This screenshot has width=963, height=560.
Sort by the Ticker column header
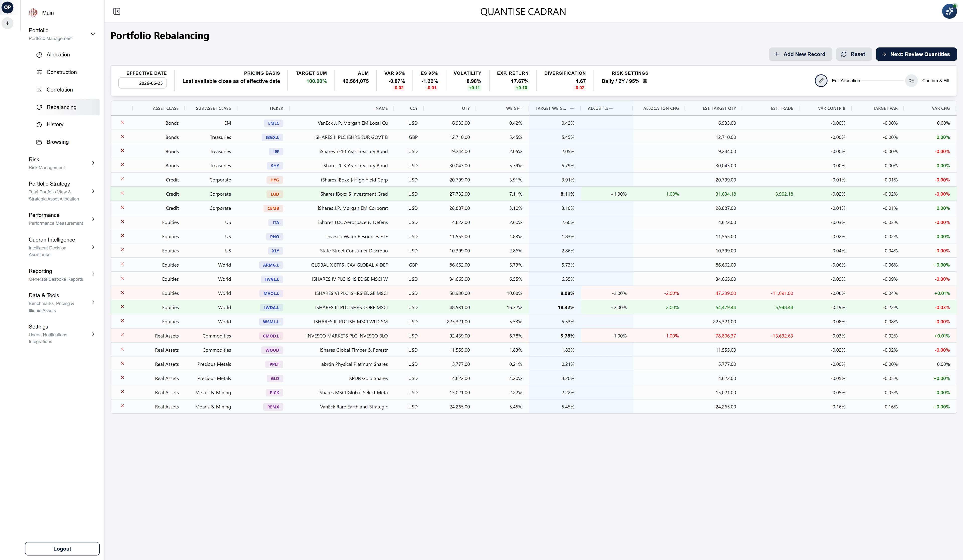pos(276,109)
